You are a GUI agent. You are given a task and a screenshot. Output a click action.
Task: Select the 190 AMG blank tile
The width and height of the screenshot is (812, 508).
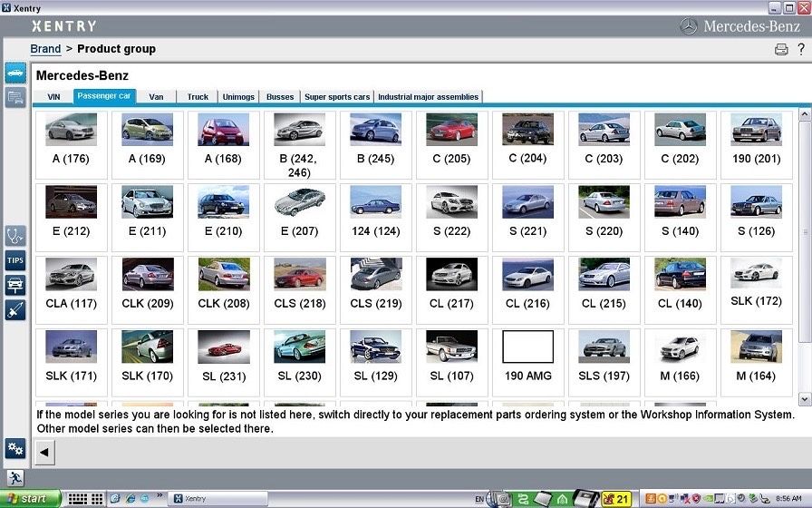(x=527, y=362)
